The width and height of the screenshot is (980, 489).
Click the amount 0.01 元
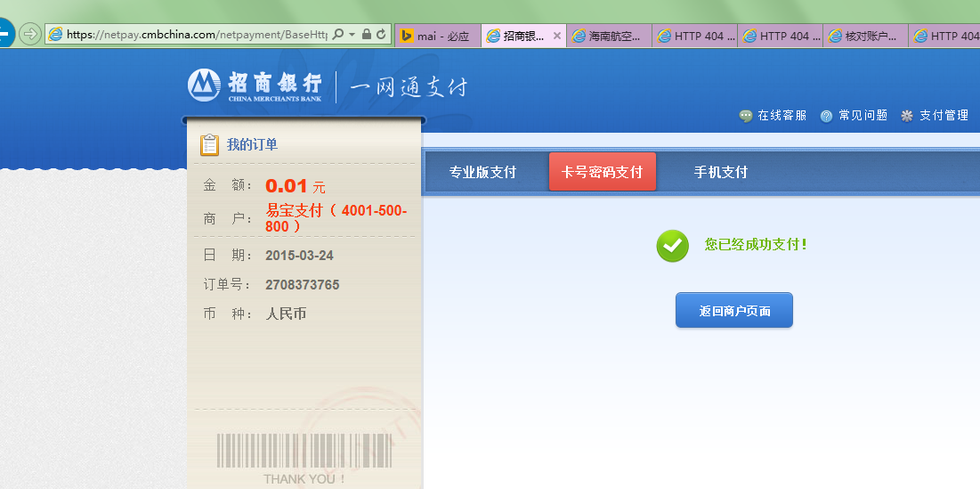[x=295, y=186]
